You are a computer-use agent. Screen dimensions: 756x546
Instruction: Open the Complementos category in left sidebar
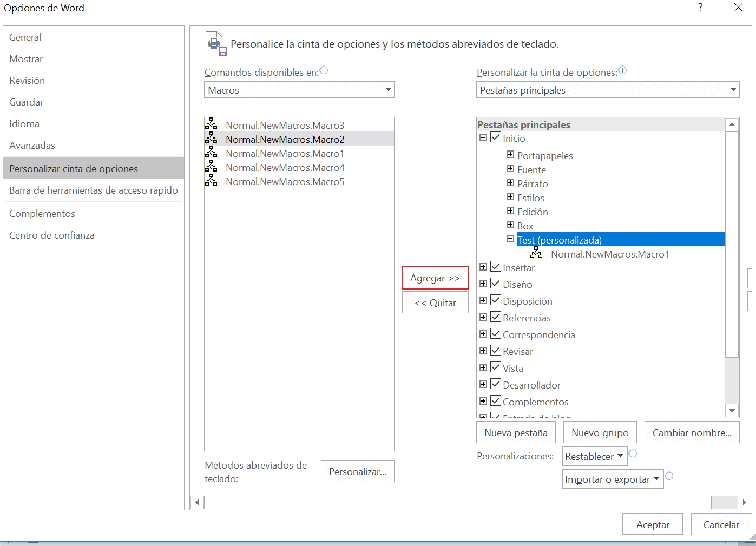(x=94, y=214)
